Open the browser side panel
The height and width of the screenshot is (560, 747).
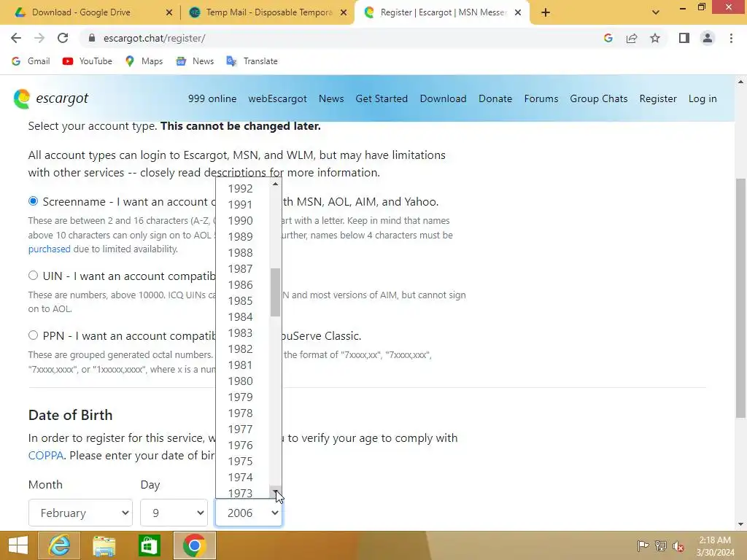point(684,38)
